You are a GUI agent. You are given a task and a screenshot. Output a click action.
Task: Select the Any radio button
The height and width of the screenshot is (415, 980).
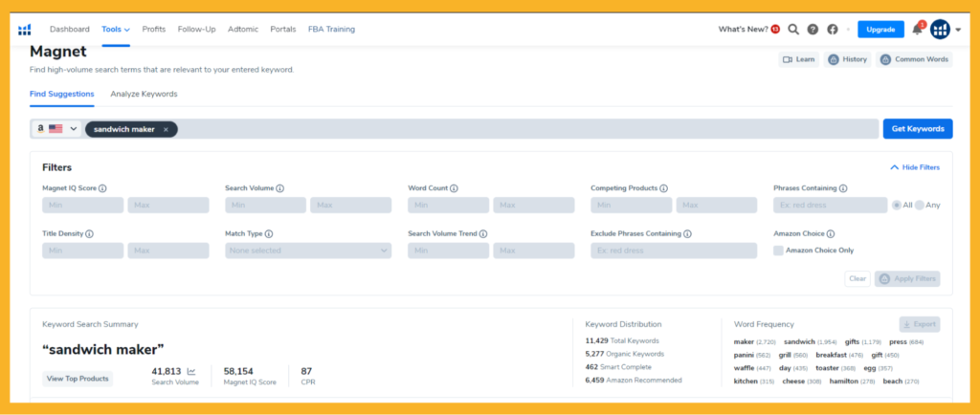pos(920,205)
